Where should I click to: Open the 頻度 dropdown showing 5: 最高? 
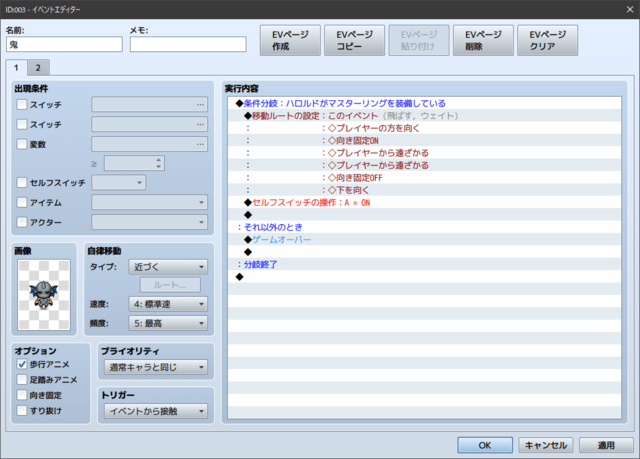pos(168,323)
